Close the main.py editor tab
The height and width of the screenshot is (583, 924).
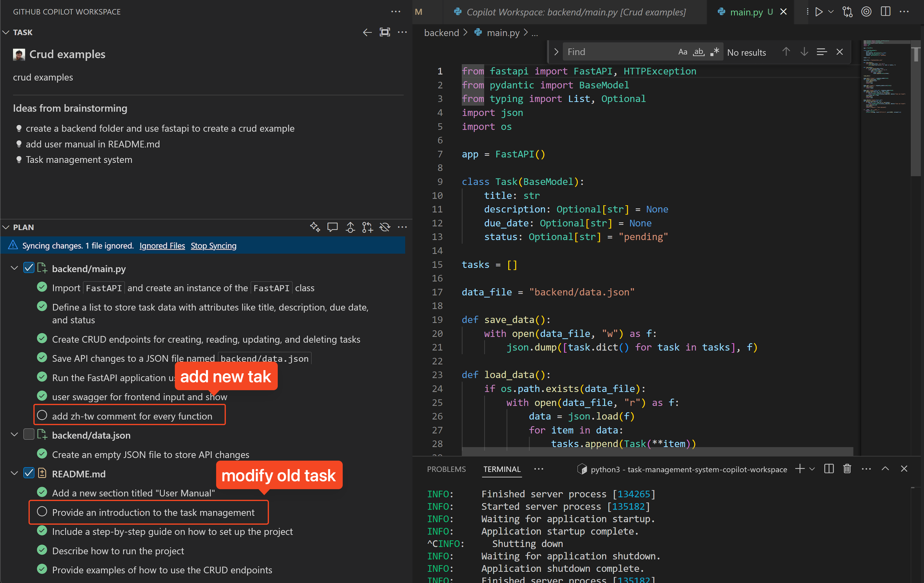(x=783, y=12)
